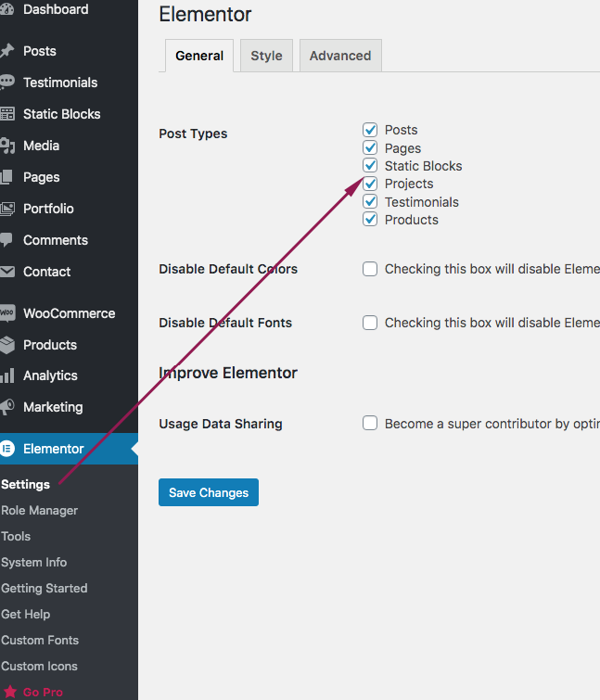Screen dimensions: 600x700
Task: Uncheck the Projects post type checkbox
Action: pos(370,184)
